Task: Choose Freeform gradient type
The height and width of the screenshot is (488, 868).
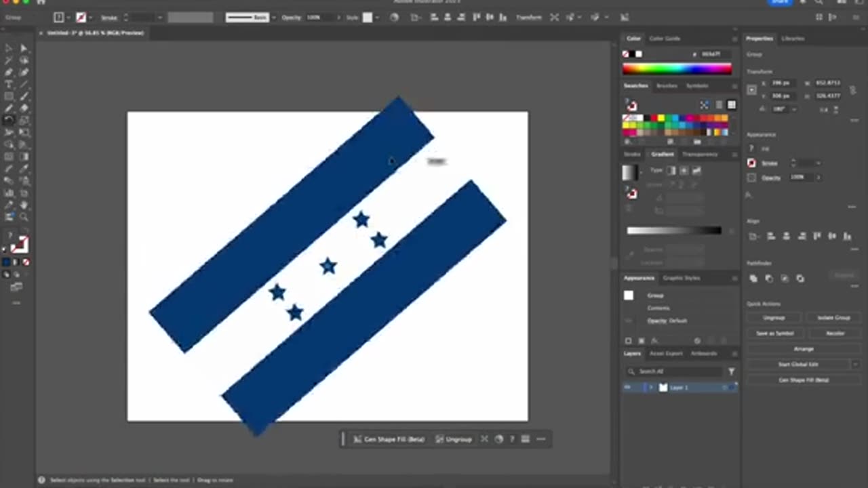Action: tap(696, 170)
